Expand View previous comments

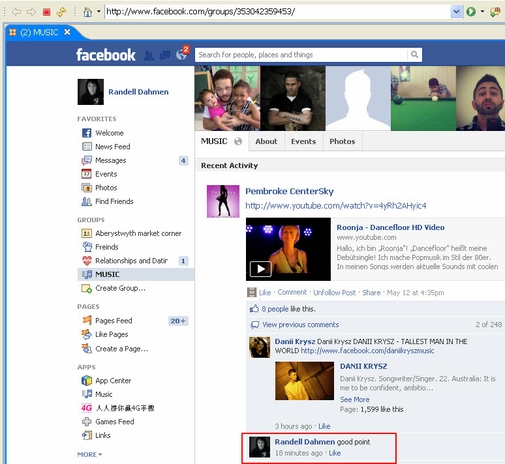(300, 325)
